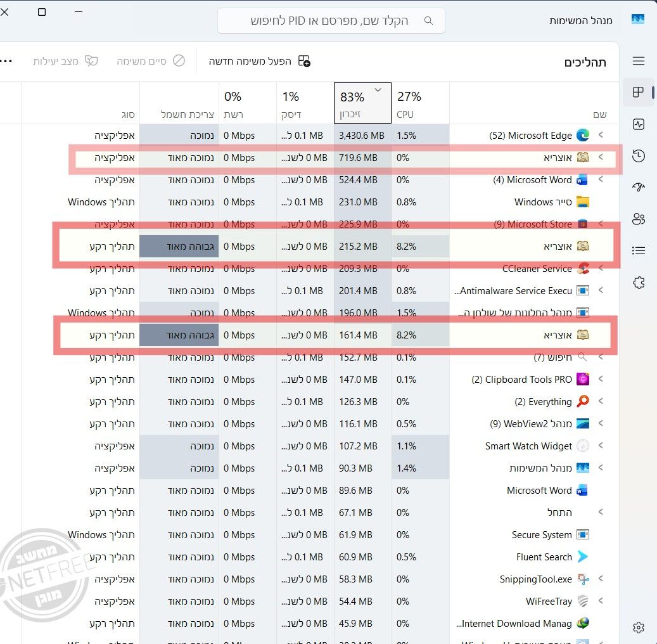Open the Performance tab icon in sidebar
This screenshot has width=657, height=644.
click(639, 124)
